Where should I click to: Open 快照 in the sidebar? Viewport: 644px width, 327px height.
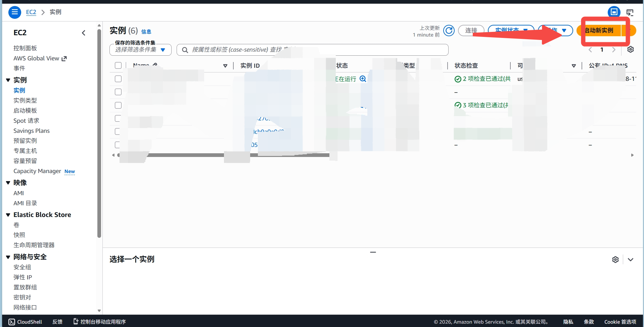(19, 235)
